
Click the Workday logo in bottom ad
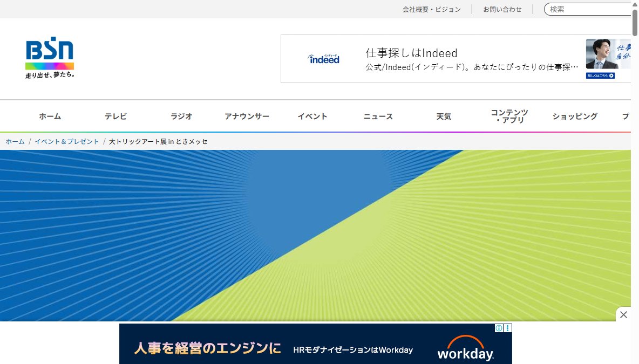coord(465,349)
